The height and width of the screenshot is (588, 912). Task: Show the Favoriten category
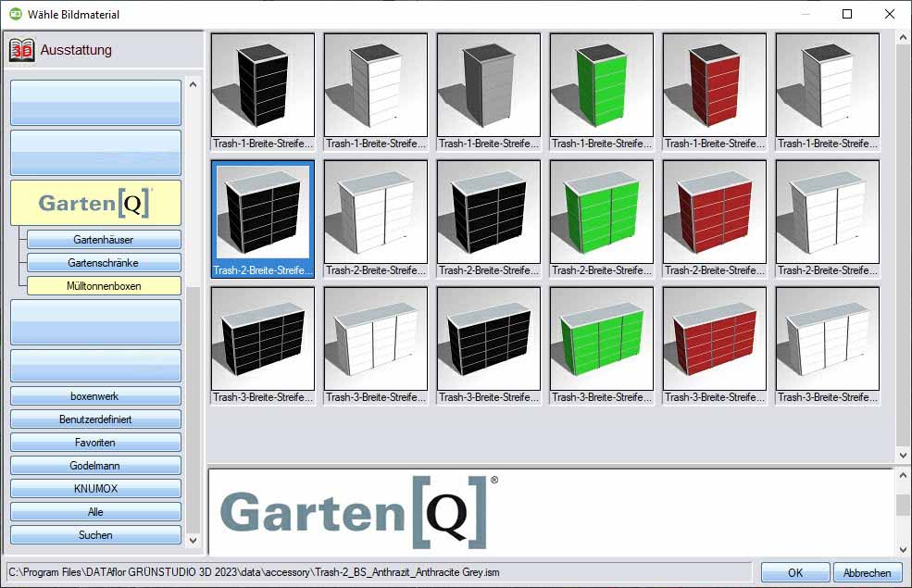pyautogui.click(x=95, y=442)
